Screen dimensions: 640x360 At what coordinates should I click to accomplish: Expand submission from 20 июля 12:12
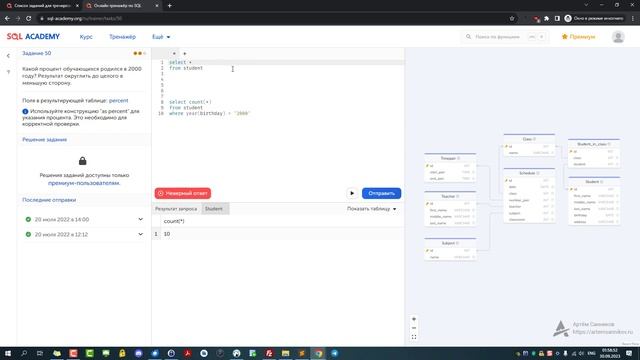[x=140, y=234]
